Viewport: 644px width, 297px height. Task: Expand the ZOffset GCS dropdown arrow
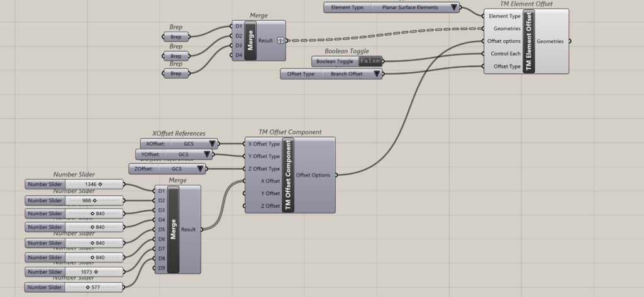pyautogui.click(x=199, y=169)
